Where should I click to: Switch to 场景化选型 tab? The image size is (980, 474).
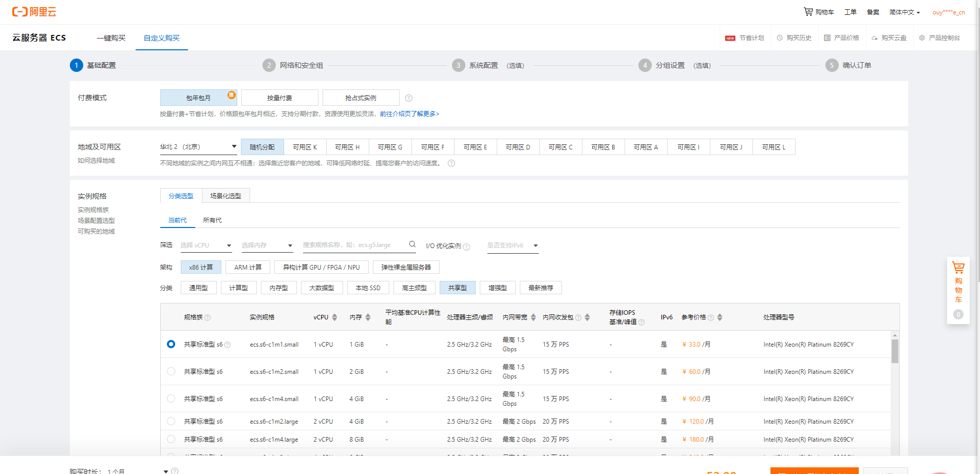[x=225, y=196]
